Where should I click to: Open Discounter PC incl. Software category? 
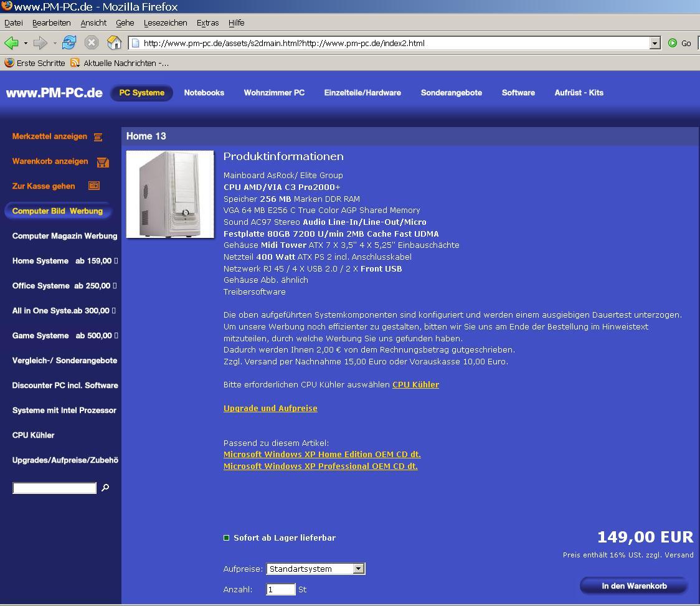(x=65, y=386)
